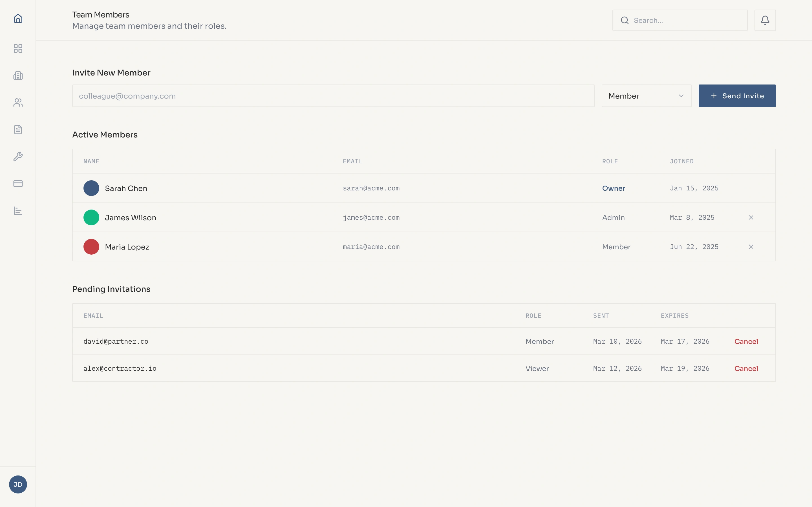The width and height of the screenshot is (812, 507).
Task: Click the company building icon in sidebar
Action: [18, 75]
